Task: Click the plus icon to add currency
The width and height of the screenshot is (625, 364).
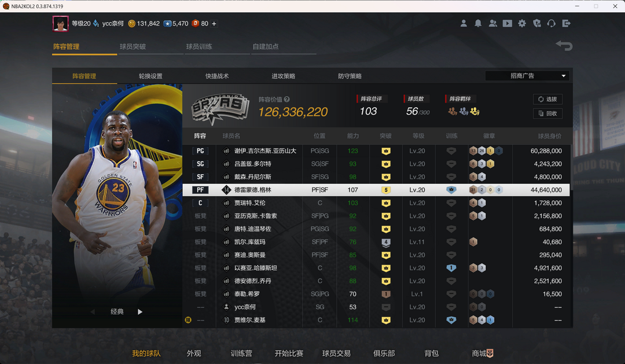Action: point(214,24)
